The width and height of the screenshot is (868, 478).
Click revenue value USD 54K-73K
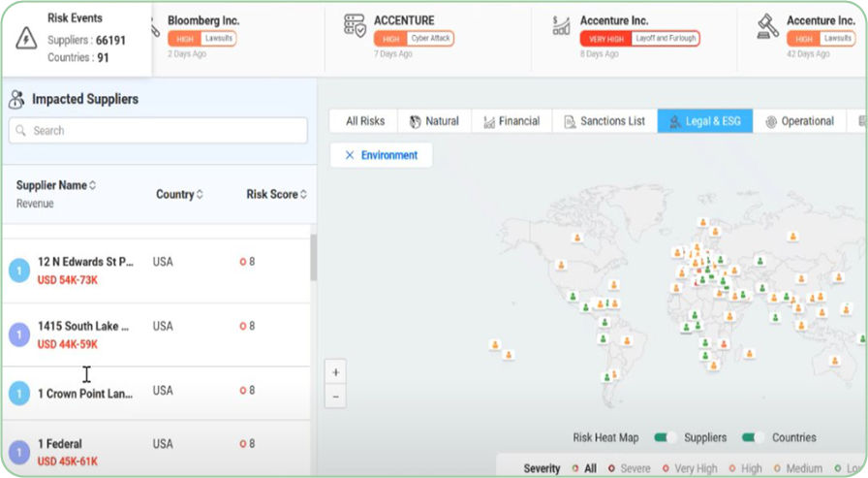click(x=68, y=280)
